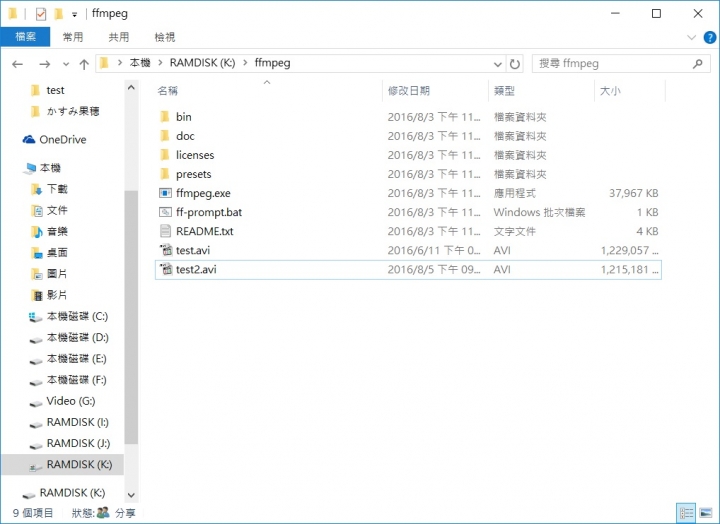Open the test folder in navigation pane

55,90
